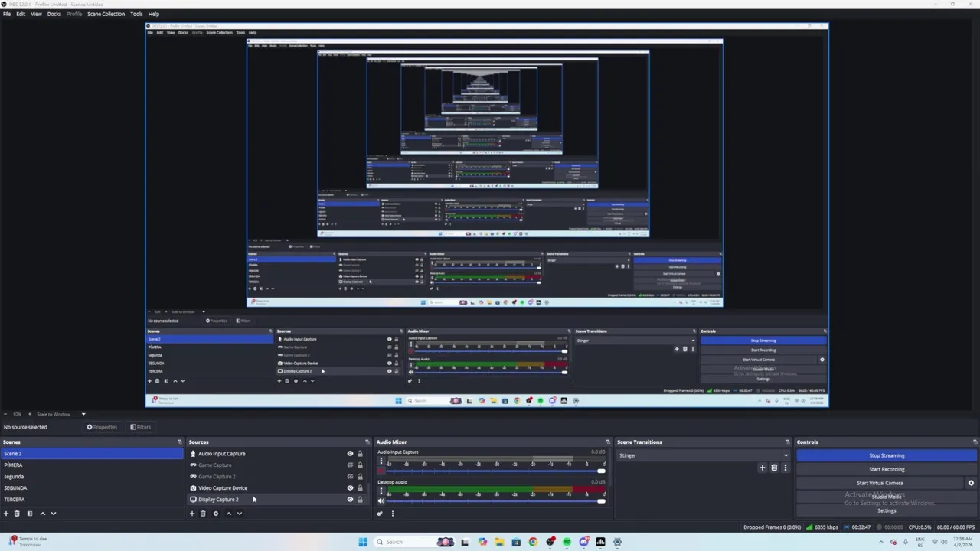Image resolution: width=980 pixels, height=551 pixels.
Task: Pop out the Controls dock icon
Action: pos(975,442)
